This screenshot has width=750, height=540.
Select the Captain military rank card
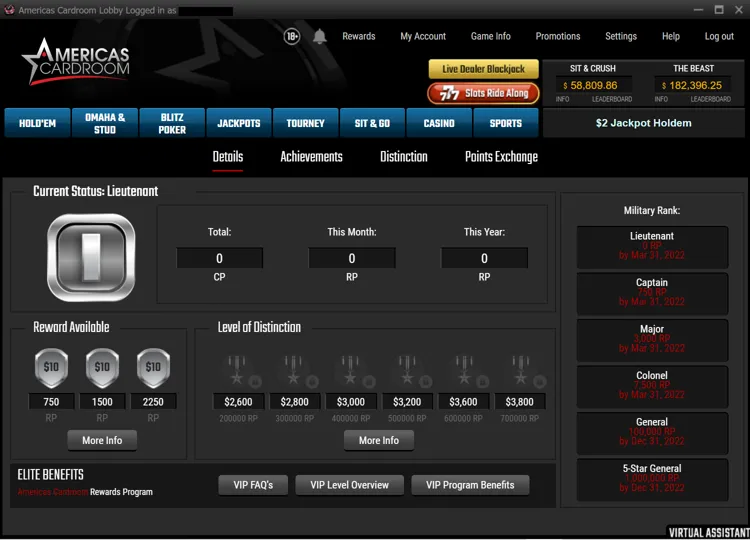pyautogui.click(x=652, y=293)
